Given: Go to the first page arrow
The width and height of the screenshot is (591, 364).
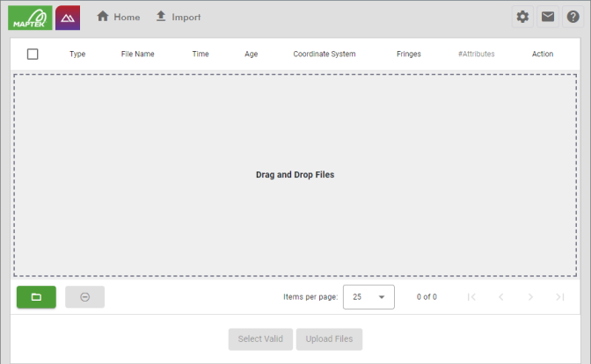Looking at the screenshot, I should (x=471, y=297).
